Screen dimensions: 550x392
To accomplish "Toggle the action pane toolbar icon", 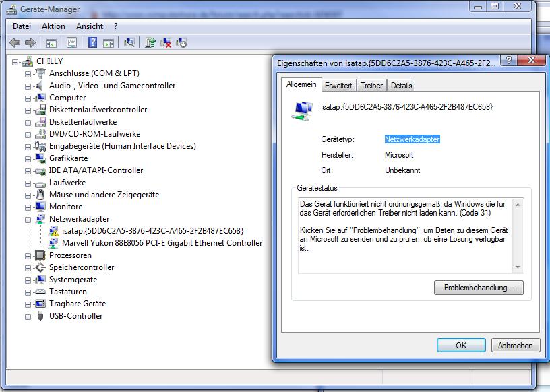I will [x=109, y=43].
